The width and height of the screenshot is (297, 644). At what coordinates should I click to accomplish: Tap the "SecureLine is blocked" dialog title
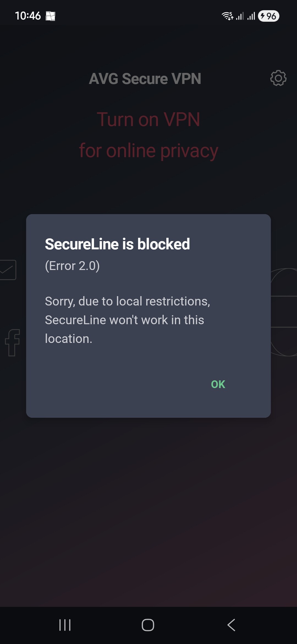[117, 244]
